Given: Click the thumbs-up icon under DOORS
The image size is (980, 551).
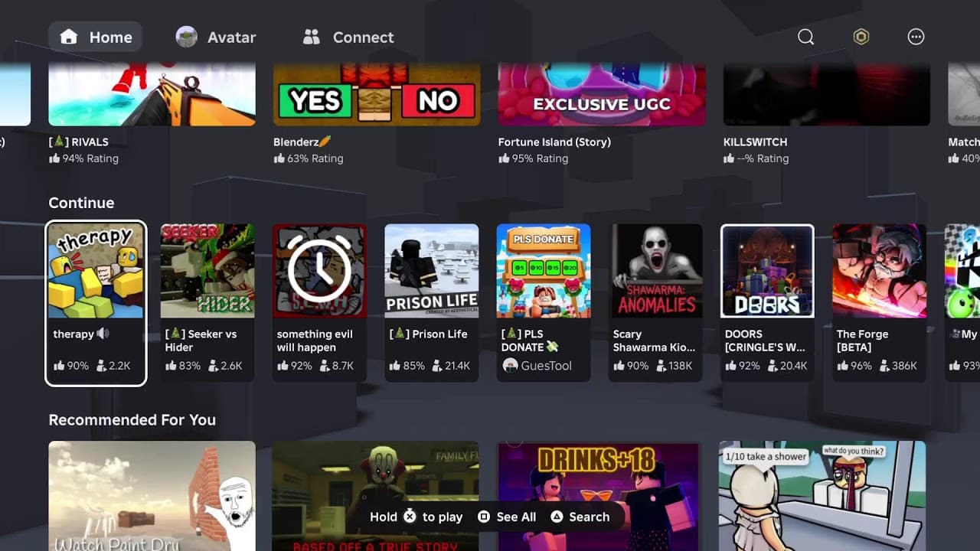Looking at the screenshot, I should [x=731, y=366].
